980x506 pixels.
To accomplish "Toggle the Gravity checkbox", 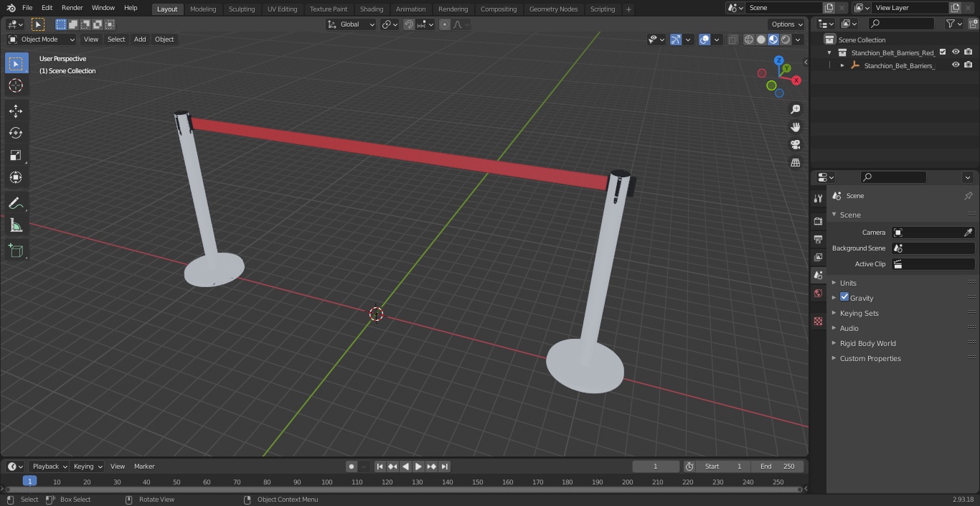I will [x=844, y=297].
